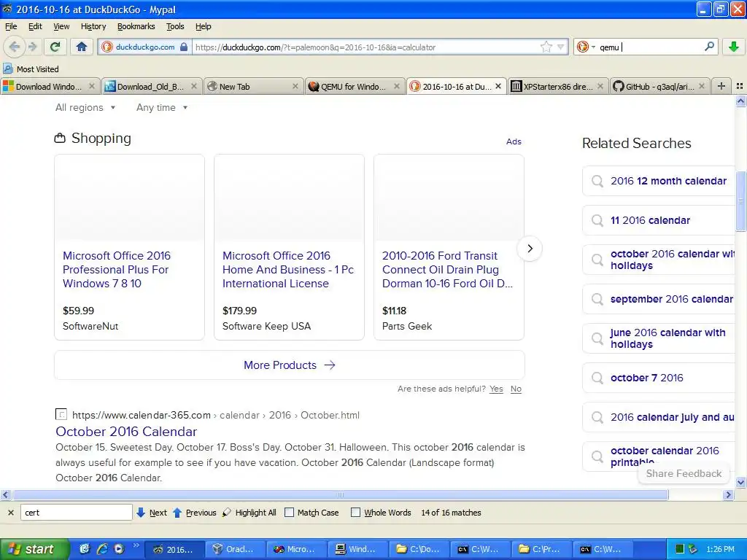This screenshot has width=747, height=560.
Task: Launch Windows Media Player quick launch icon
Action: coord(119,549)
